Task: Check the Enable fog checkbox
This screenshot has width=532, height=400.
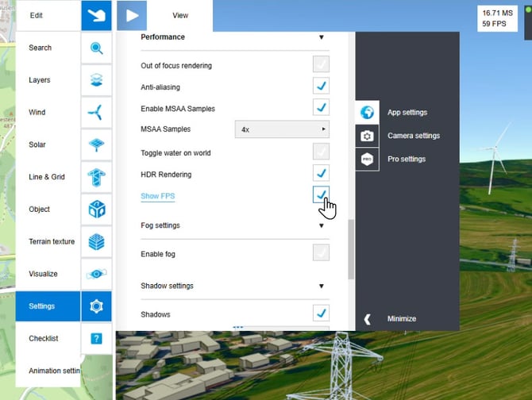Action: [321, 252]
